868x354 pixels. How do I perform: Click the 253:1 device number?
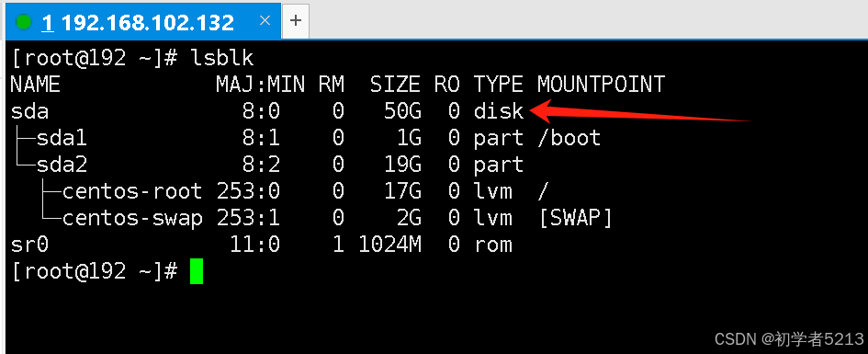pos(248,218)
